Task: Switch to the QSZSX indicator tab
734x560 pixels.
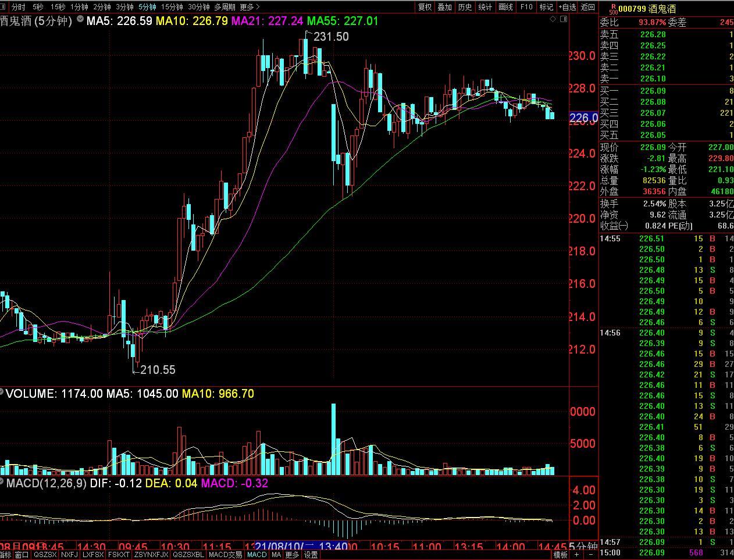Action: [45, 555]
